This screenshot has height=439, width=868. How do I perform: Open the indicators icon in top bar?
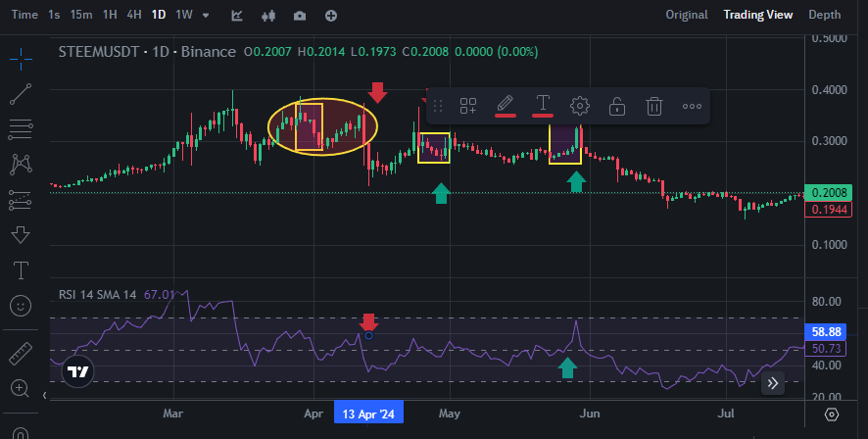coord(237,16)
